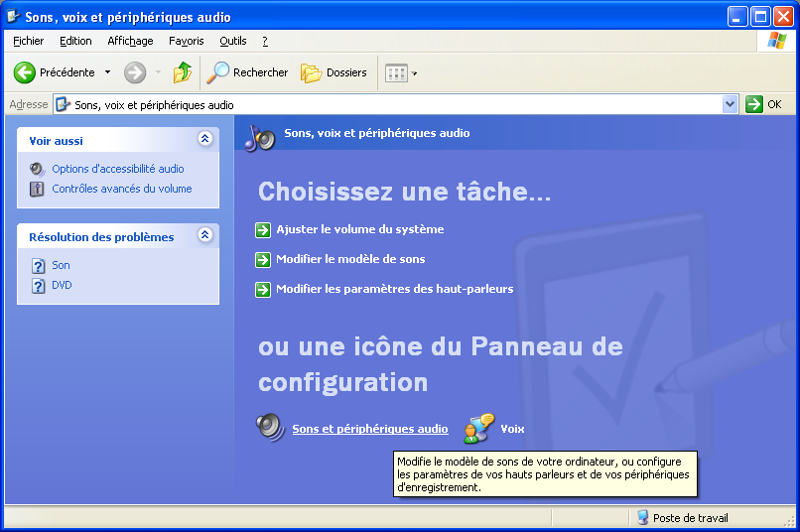Click the green arrow beside haut-parleurs task
This screenshot has height=532, width=800.
click(x=263, y=290)
